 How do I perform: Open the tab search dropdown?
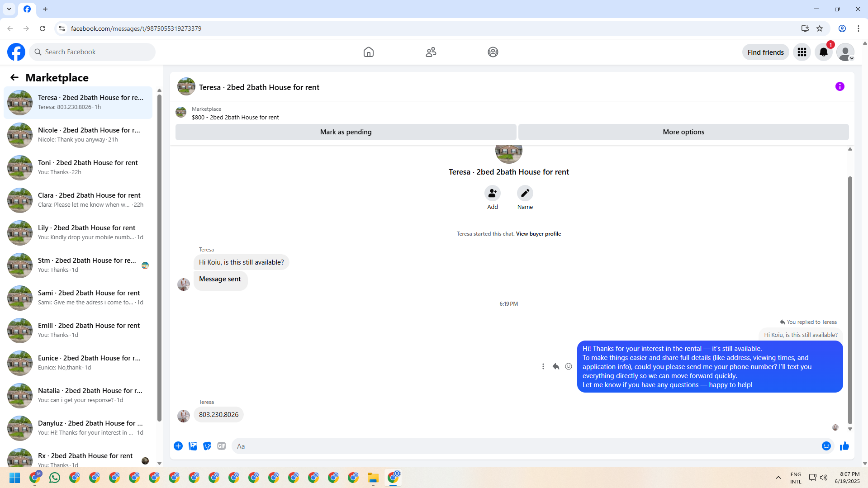pyautogui.click(x=9, y=9)
